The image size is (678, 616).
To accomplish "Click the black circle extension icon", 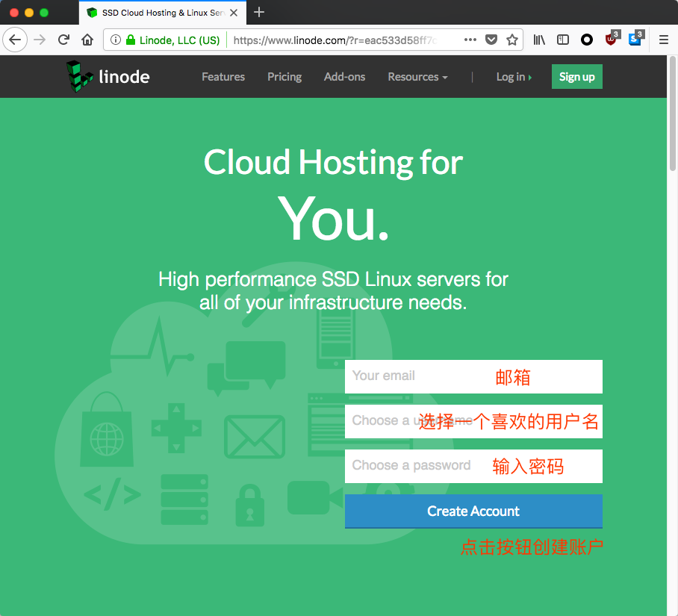I will (587, 40).
